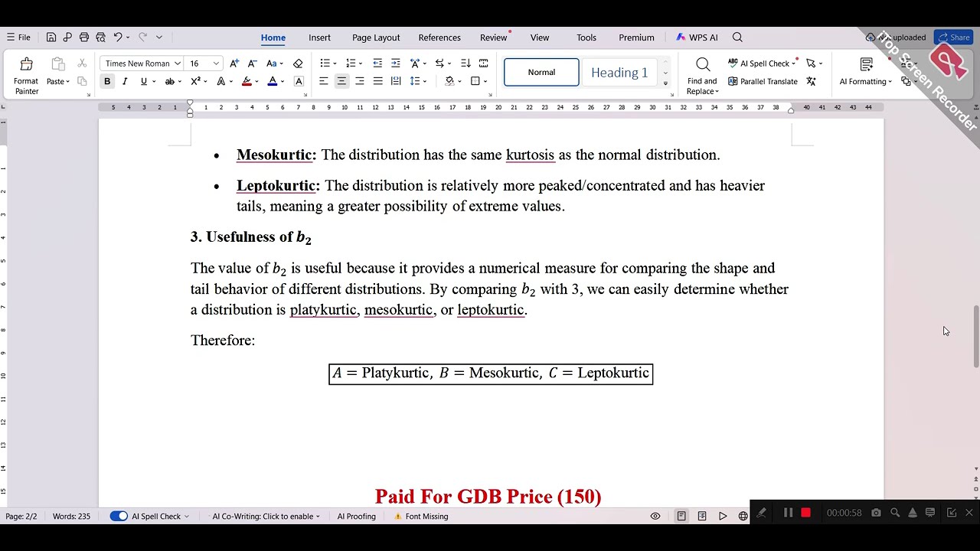Click the Format Painter tool

click(x=26, y=76)
